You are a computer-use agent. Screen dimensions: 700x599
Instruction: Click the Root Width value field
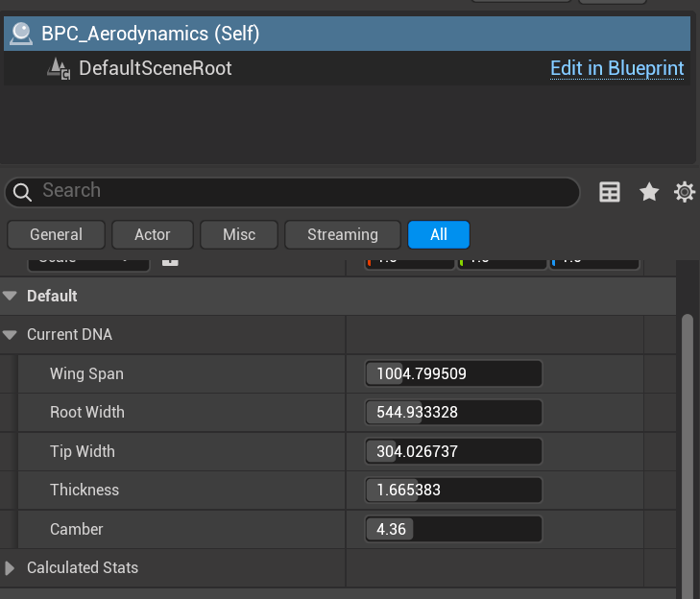[x=453, y=413]
